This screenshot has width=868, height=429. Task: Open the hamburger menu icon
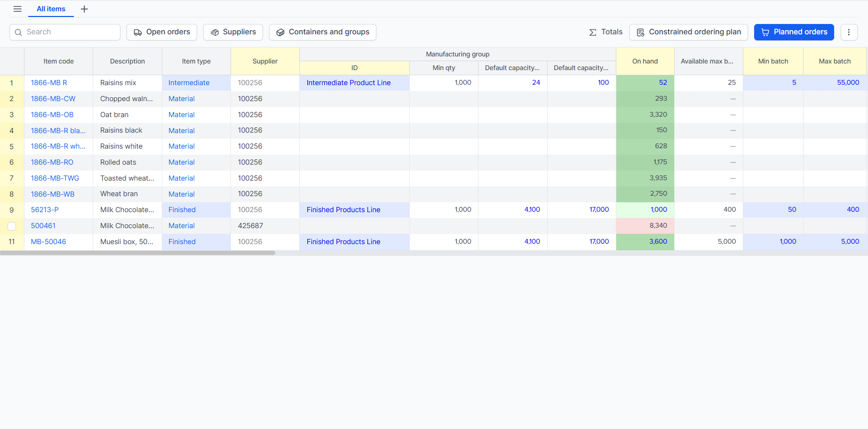[17, 9]
